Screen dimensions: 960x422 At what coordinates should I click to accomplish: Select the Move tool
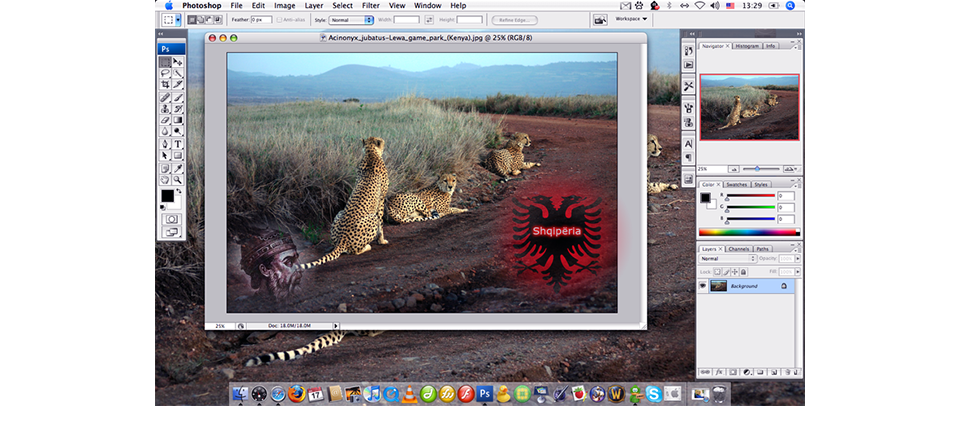tap(178, 62)
